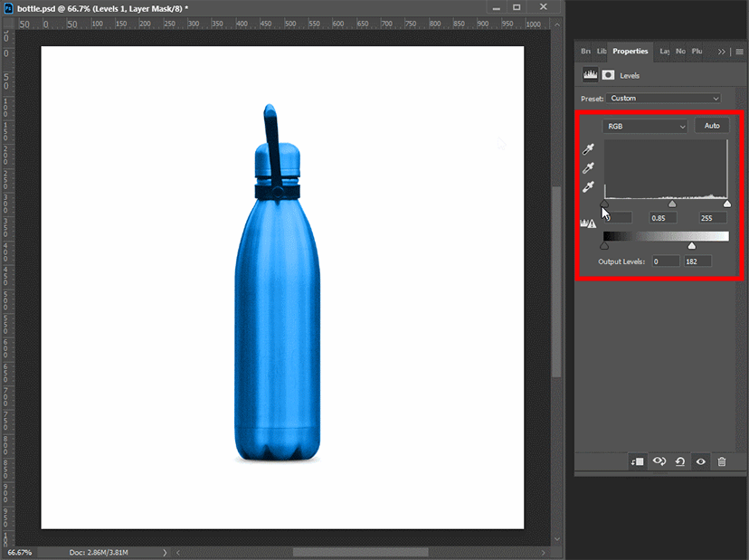Click the Levels adjustment histogram icon

click(590, 75)
